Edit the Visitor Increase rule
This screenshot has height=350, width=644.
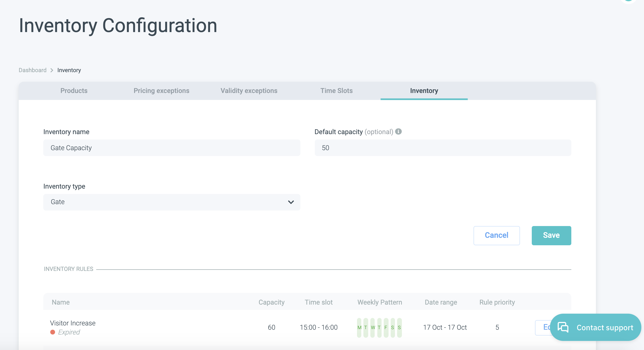pyautogui.click(x=542, y=327)
